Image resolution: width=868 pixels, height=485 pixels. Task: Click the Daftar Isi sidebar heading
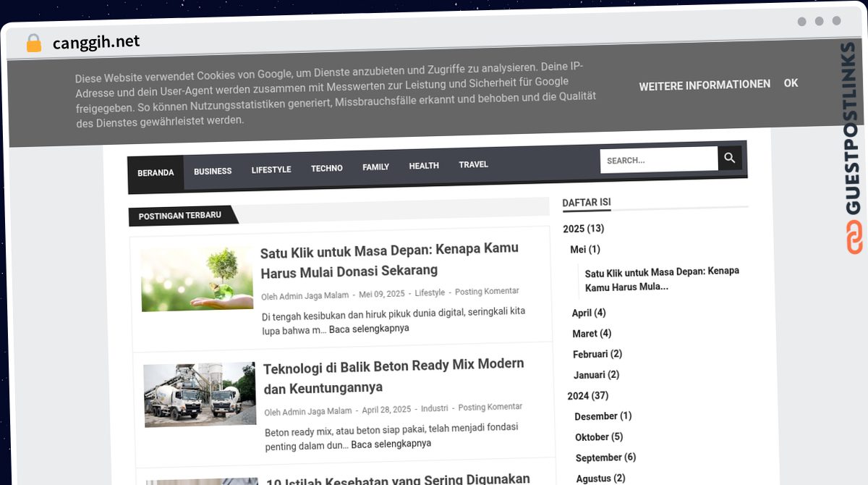click(x=587, y=203)
